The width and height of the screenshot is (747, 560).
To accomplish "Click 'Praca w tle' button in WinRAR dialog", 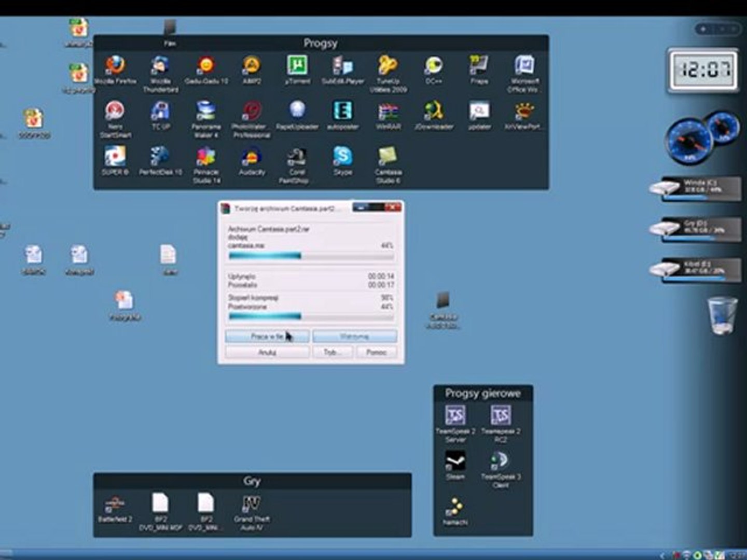I will 267,337.
